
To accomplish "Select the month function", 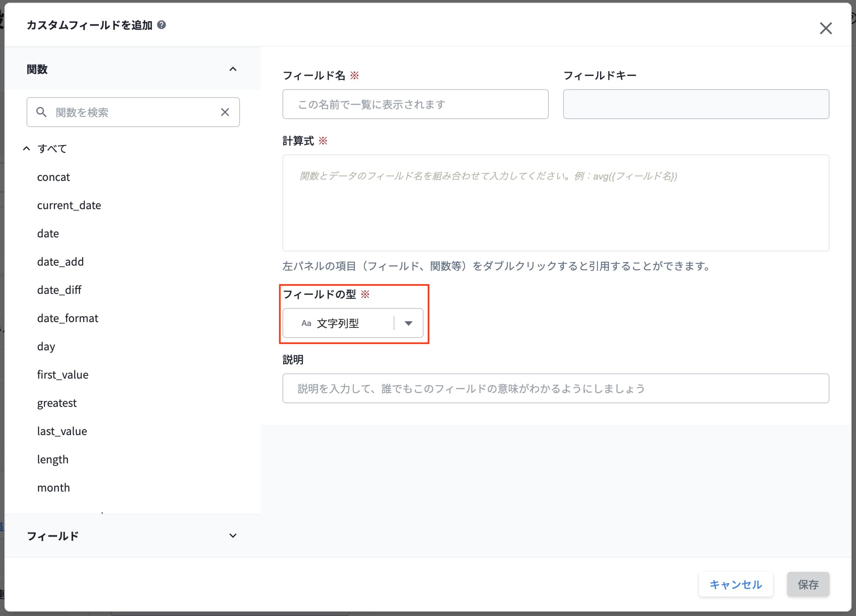I will click(53, 488).
